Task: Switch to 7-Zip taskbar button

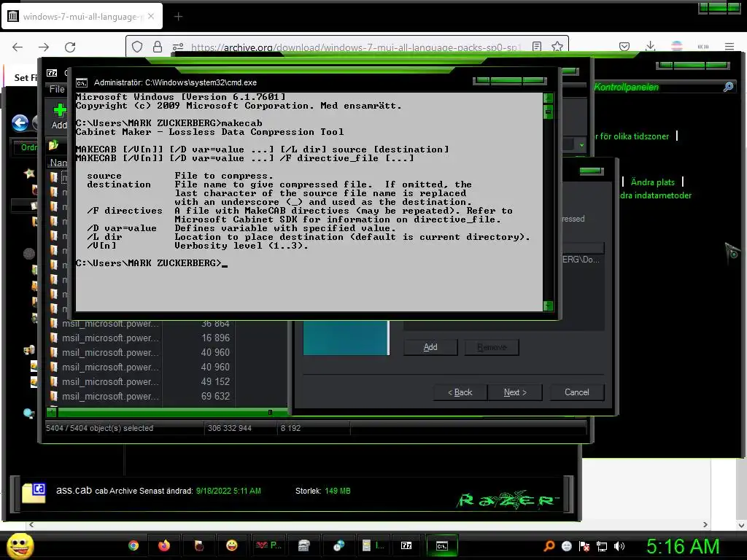Action: (x=406, y=545)
